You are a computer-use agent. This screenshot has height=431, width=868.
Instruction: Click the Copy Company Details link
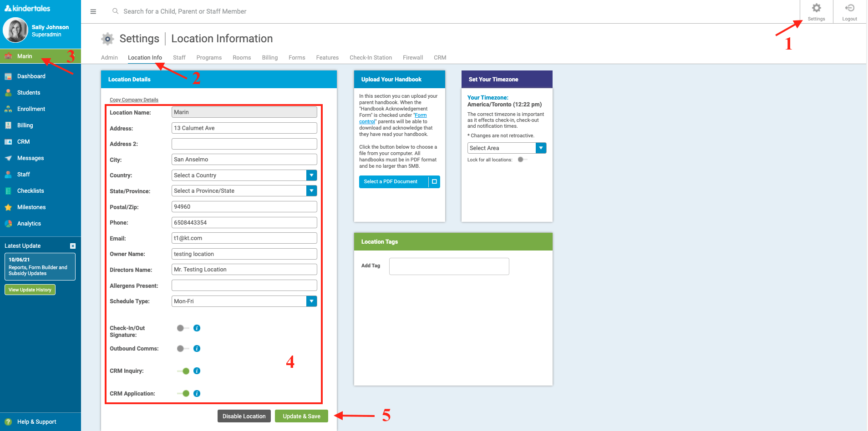coord(134,100)
